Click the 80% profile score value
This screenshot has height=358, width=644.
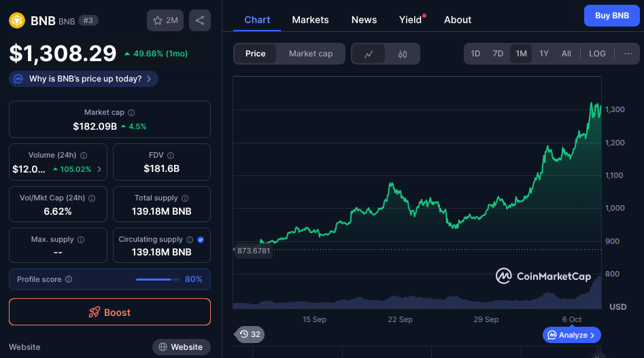pos(193,279)
